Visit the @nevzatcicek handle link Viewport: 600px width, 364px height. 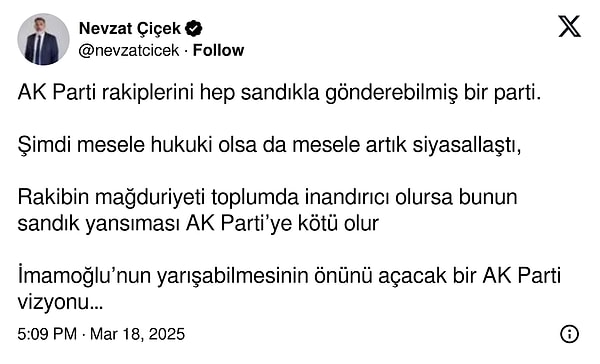click(129, 50)
